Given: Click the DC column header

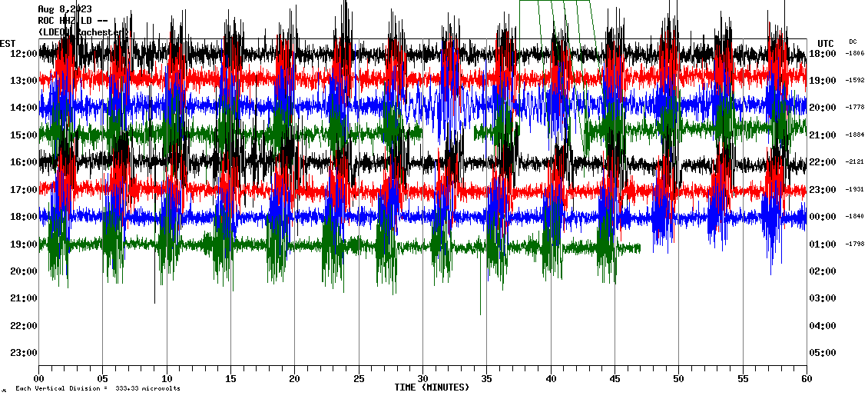Looking at the screenshot, I should coord(853,42).
